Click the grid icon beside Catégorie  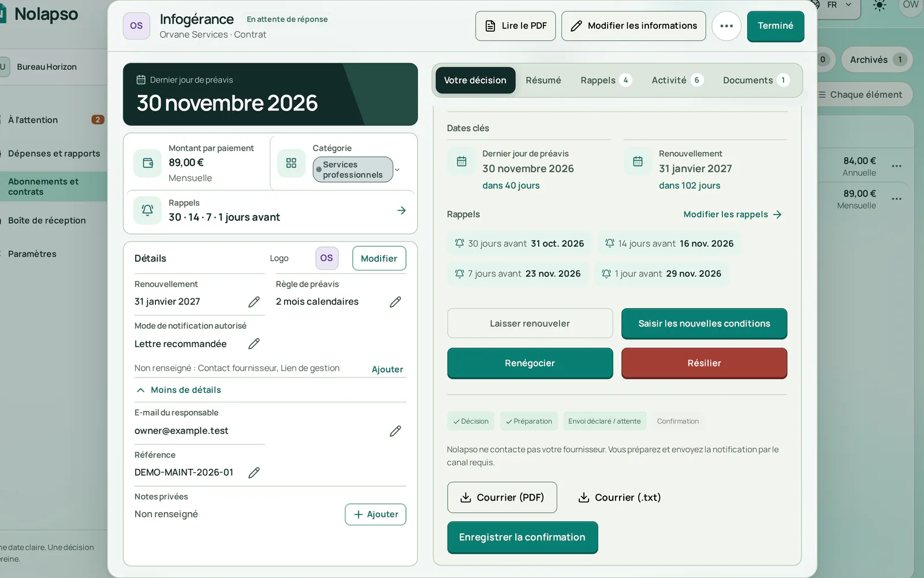click(x=292, y=163)
